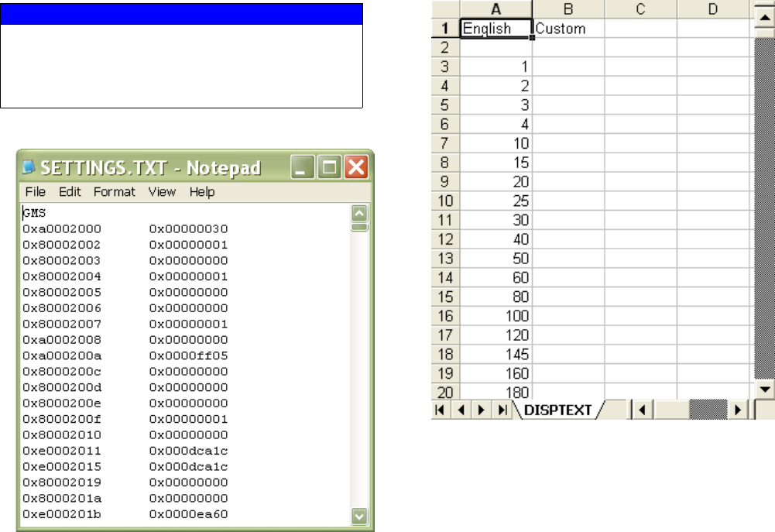The width and height of the screenshot is (775, 532).
Task: Jump to last sheet tab arrow
Action: (x=502, y=410)
